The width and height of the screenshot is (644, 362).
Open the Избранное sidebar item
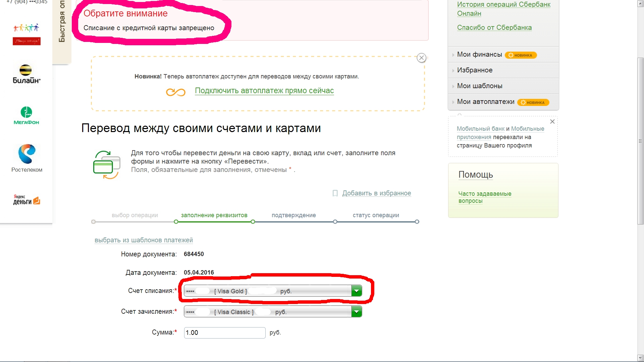point(475,70)
